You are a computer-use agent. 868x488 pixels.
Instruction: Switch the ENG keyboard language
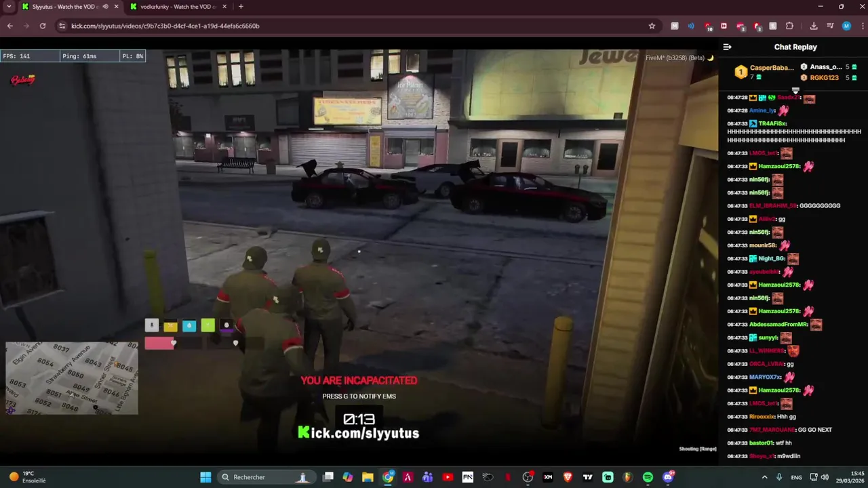(796, 477)
